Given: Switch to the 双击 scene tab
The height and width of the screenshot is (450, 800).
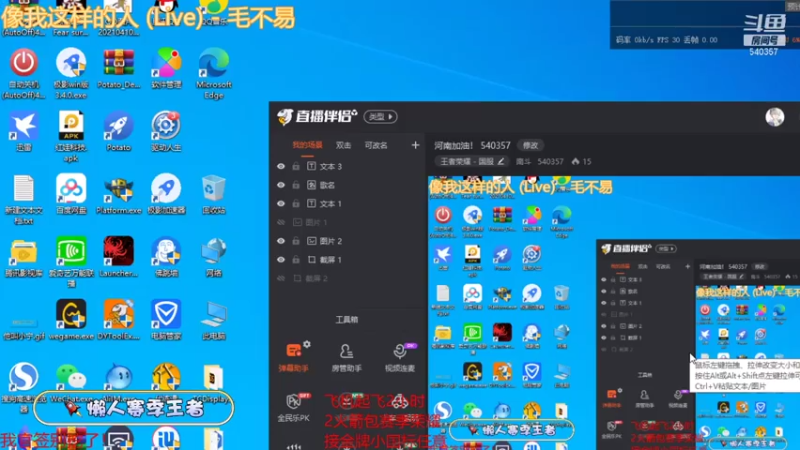Looking at the screenshot, I should click(343, 145).
